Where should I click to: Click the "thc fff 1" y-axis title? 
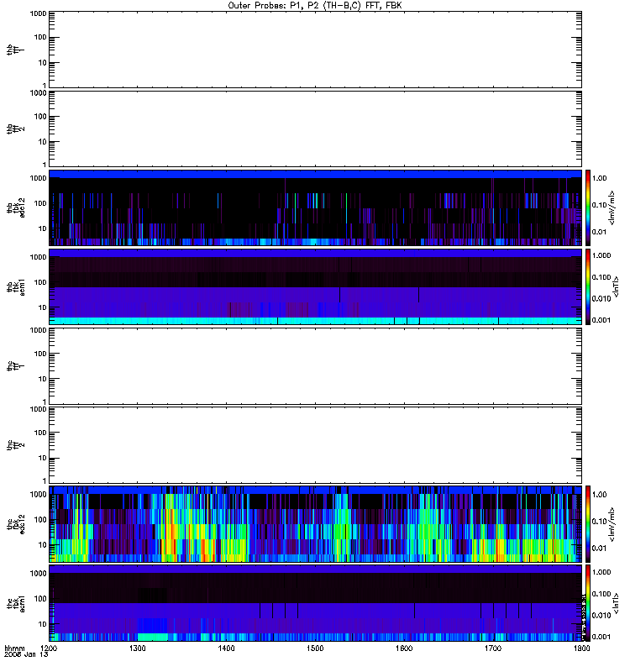tap(15, 366)
